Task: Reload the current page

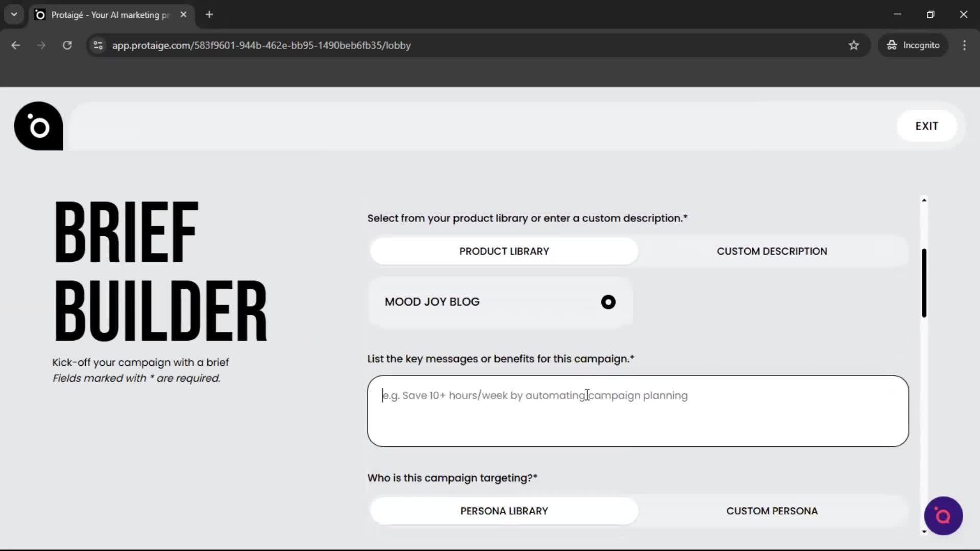Action: point(67,45)
